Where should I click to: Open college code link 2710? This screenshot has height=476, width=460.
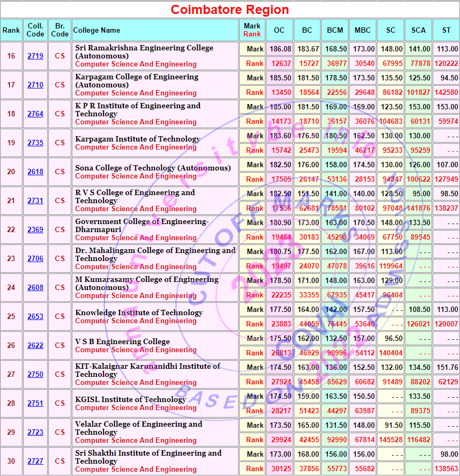35,85
